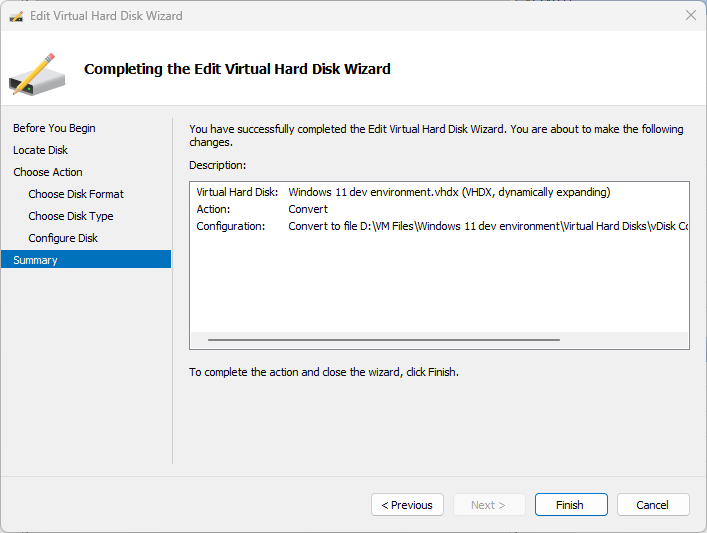Open the Choose Action step
Screen dimensions: 707x533
pyautogui.click(x=48, y=172)
